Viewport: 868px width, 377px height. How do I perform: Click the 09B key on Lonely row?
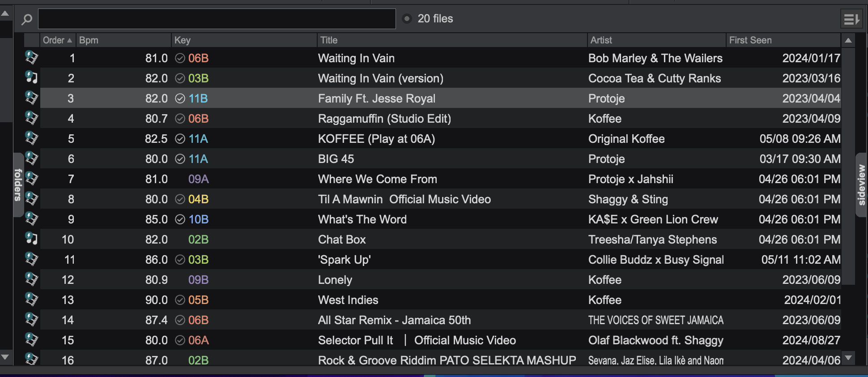(x=199, y=280)
